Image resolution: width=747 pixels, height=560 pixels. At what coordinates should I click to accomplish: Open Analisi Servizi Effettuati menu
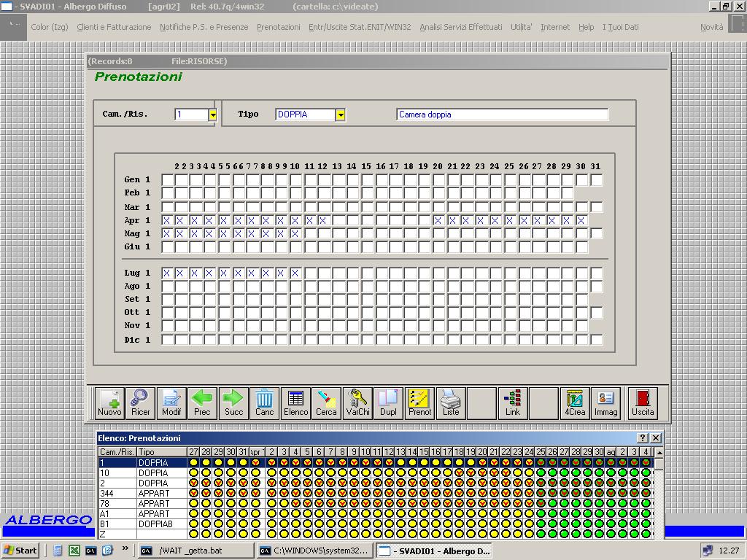pos(461,27)
